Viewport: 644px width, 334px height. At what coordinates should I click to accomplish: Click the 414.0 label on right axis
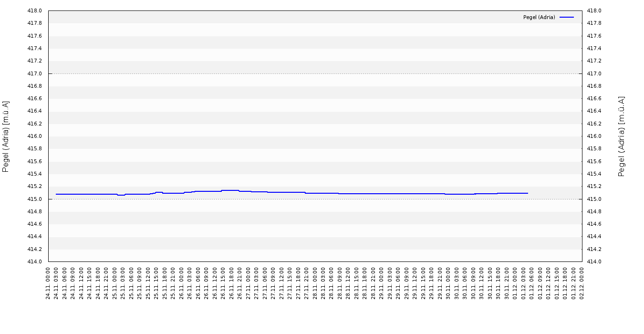click(x=593, y=261)
